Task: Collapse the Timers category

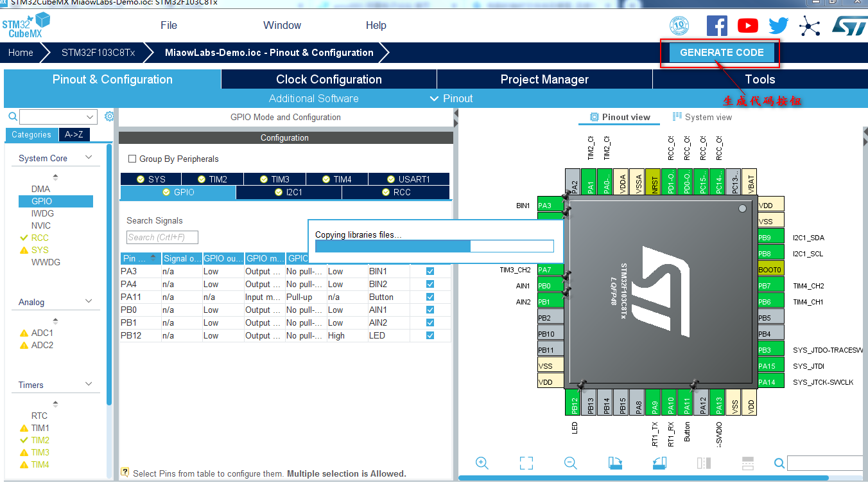Action: click(89, 384)
